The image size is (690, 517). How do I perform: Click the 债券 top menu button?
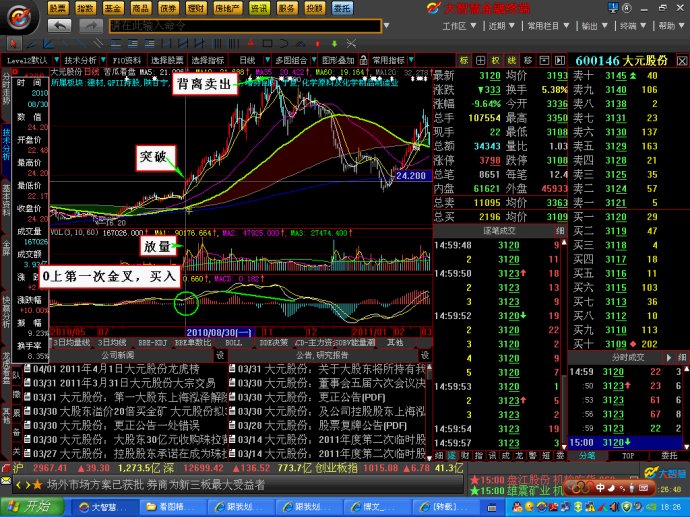[168, 8]
